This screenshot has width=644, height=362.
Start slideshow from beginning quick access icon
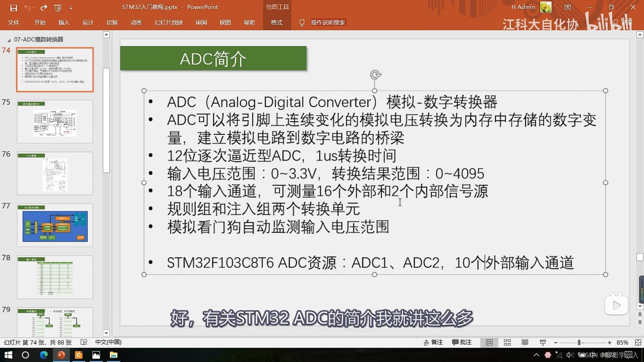[58, 7]
